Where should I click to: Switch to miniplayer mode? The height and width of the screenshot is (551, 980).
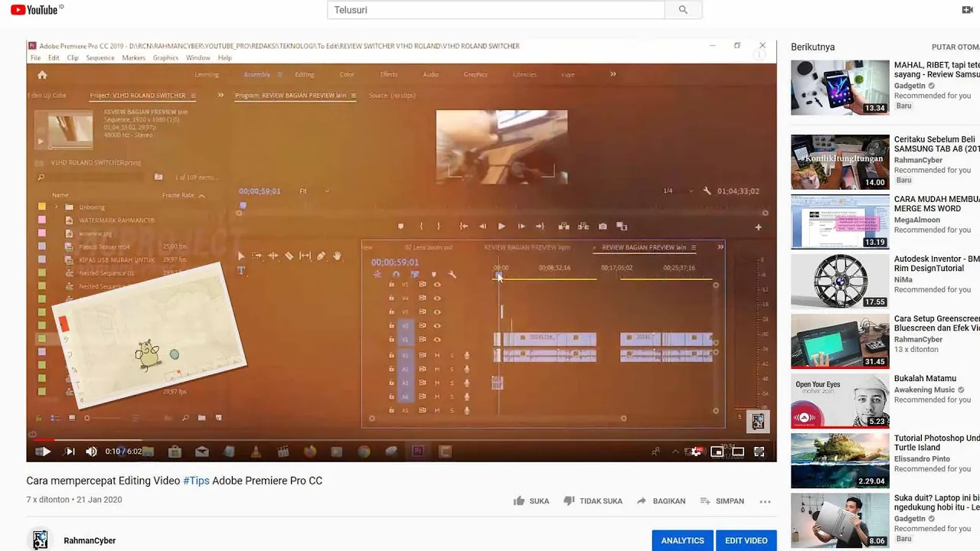click(717, 452)
